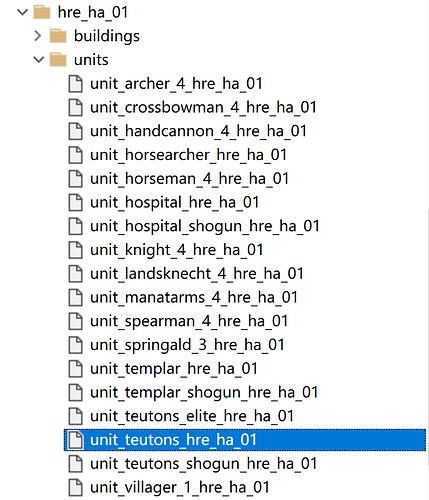Select file name unit_templar_shogun_hre_ha_01
Viewport: 429px width, 500px height.
pos(204,393)
